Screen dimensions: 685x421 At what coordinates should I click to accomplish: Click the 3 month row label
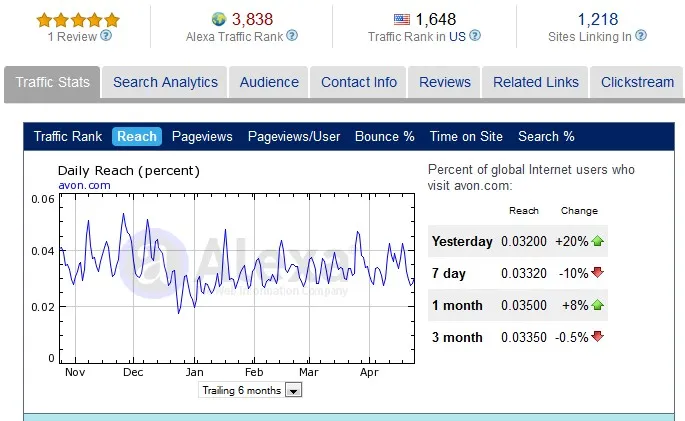(457, 337)
